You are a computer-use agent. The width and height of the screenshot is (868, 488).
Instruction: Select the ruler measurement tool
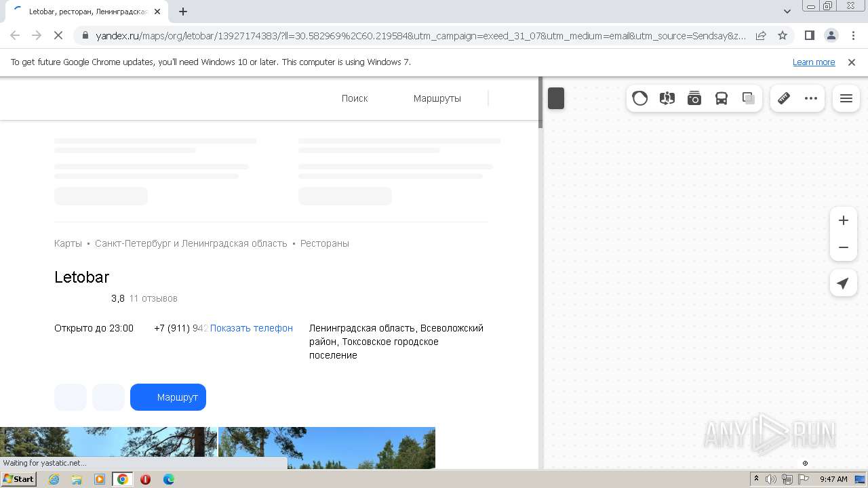[784, 98]
